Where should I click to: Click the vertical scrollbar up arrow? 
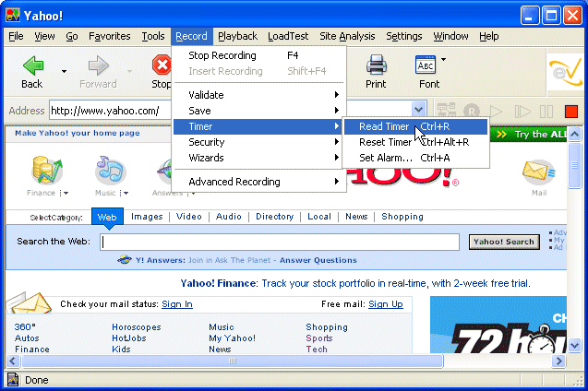(x=574, y=134)
